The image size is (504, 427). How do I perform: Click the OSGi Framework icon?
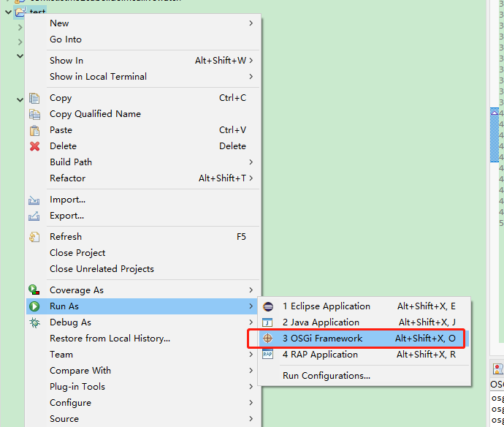click(x=267, y=339)
